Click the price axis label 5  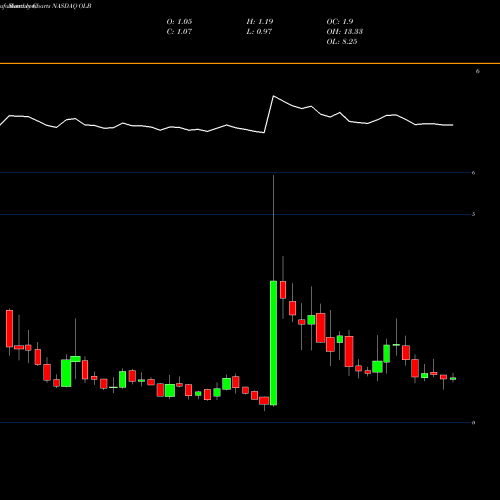[473, 214]
